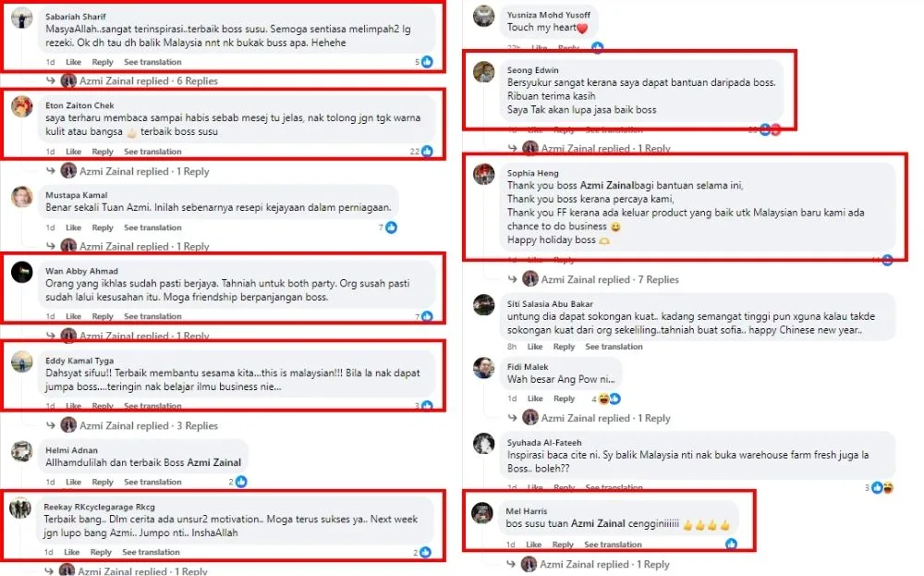The height and width of the screenshot is (576, 924).
Task: Open Seong Edwin's profile picture
Action: [x=483, y=72]
